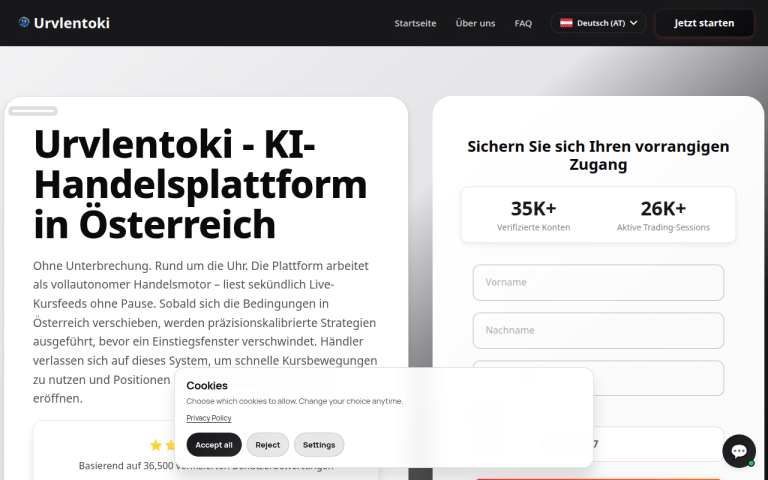Viewport: 768px width, 480px height.
Task: Click the Jetzt starten button
Action: (704, 23)
